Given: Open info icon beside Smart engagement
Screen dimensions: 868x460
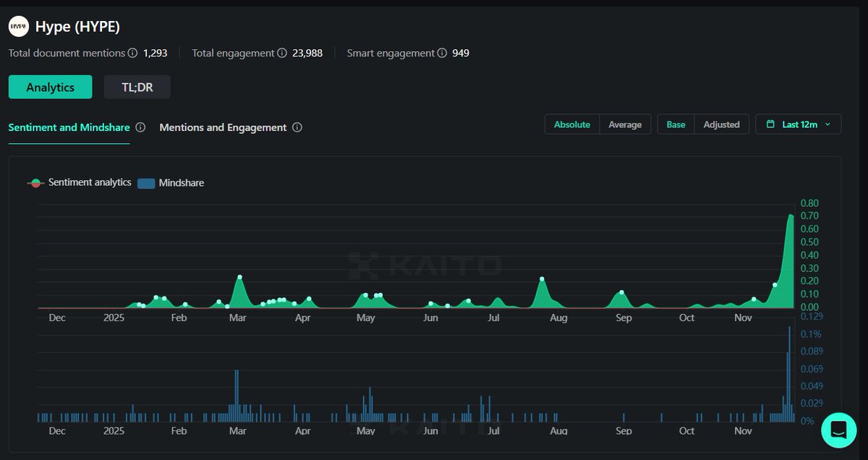Looking at the screenshot, I should [x=442, y=53].
